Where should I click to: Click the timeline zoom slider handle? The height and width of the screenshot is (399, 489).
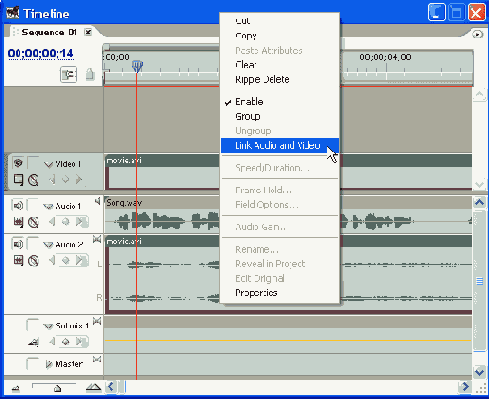(57, 389)
